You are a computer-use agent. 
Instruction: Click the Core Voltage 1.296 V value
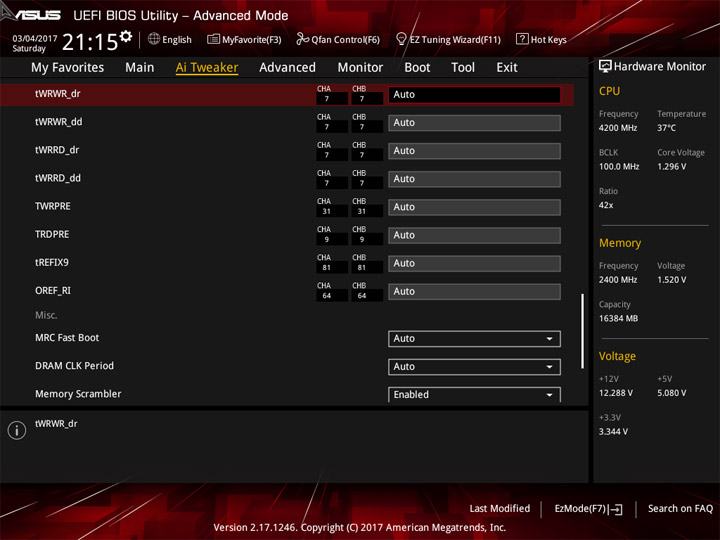coord(671,167)
